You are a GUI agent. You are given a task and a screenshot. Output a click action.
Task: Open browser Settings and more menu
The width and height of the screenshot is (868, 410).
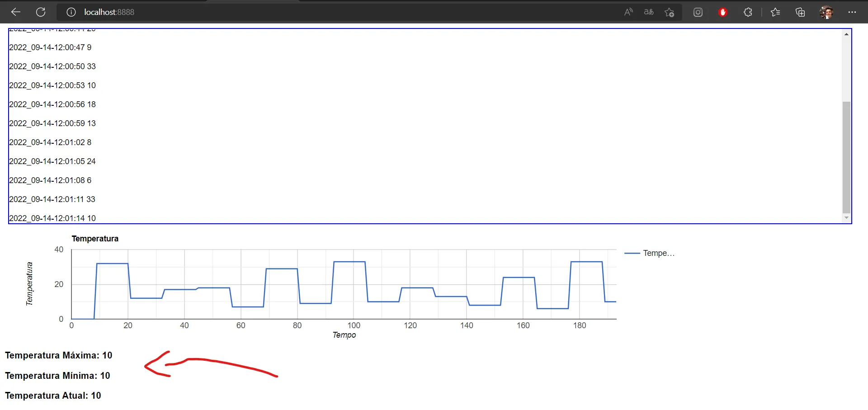point(852,12)
